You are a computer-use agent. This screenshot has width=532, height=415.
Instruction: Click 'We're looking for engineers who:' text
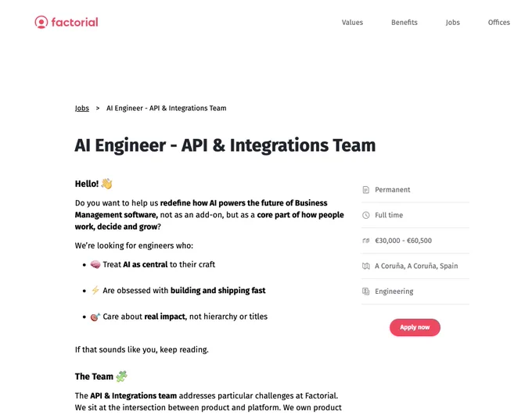coord(134,245)
